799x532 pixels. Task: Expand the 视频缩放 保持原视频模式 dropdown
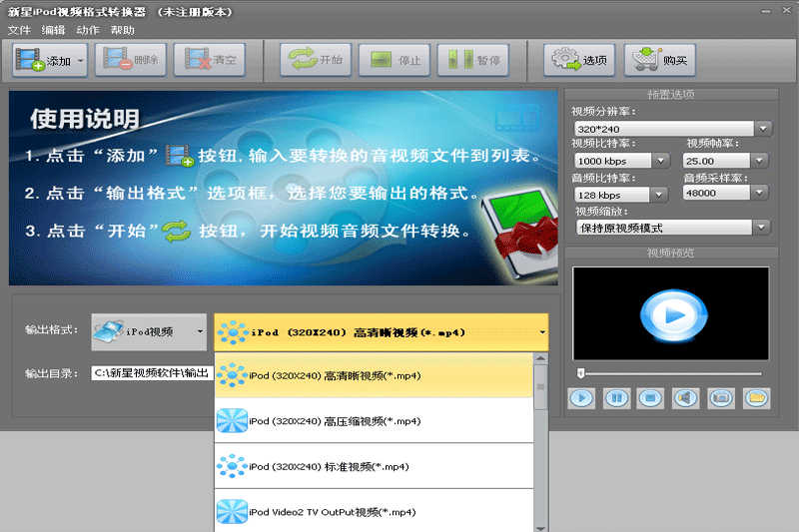pos(761,227)
